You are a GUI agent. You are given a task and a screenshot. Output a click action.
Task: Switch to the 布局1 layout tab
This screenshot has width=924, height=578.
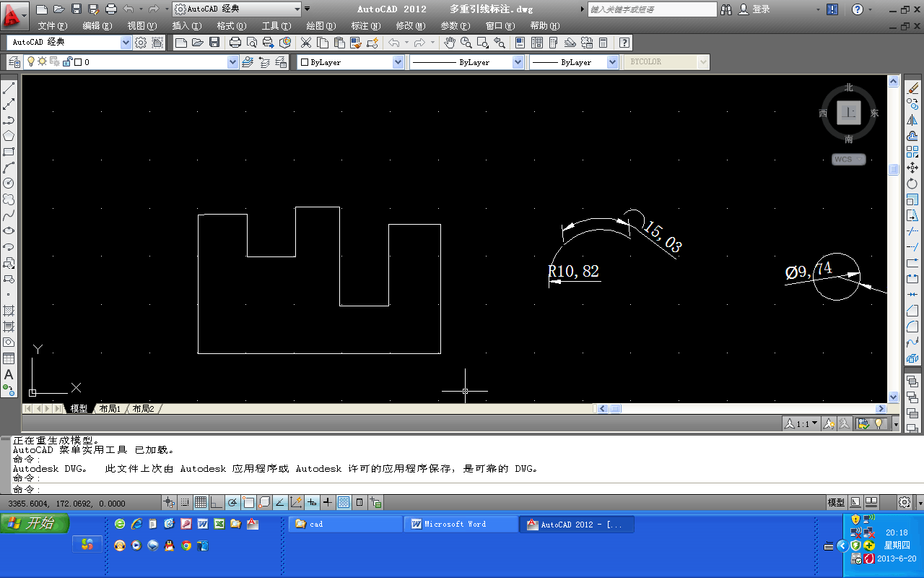[x=110, y=409]
